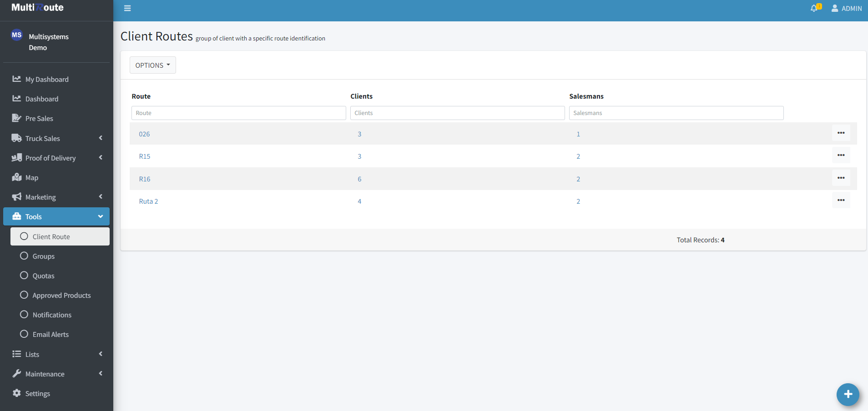Open three-dot actions for route 026
This screenshot has height=411, width=868.
[x=841, y=133]
